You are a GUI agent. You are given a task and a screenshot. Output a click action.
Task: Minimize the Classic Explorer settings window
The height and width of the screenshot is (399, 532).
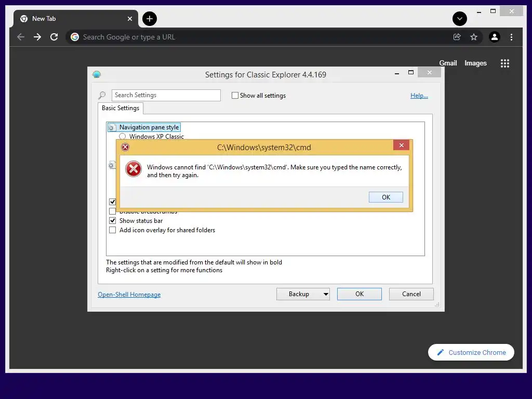click(x=396, y=73)
